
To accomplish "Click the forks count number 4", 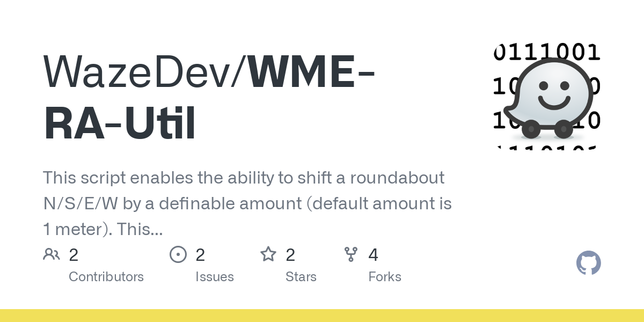I will (374, 255).
